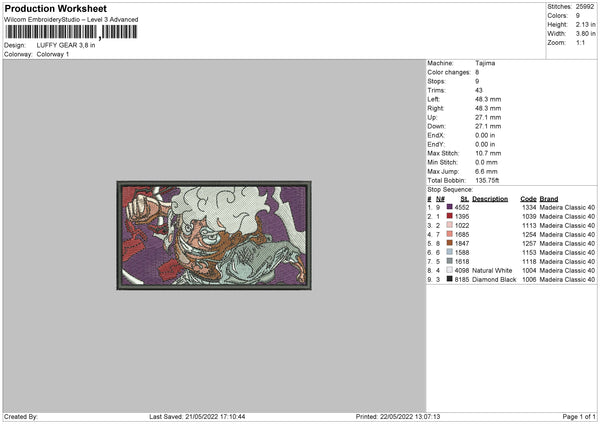This screenshot has height=424, width=600.
Task: Click the Max Jump value '6.6 mm'
Action: point(486,171)
